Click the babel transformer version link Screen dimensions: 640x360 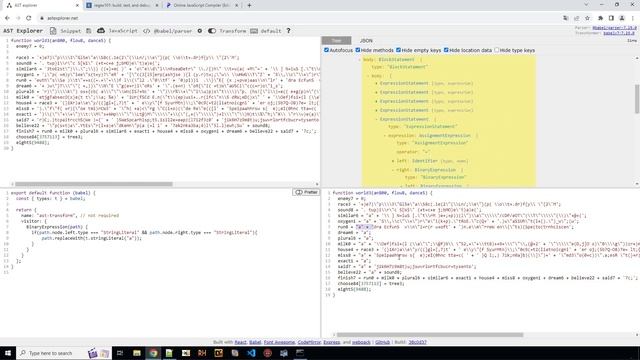[619, 33]
